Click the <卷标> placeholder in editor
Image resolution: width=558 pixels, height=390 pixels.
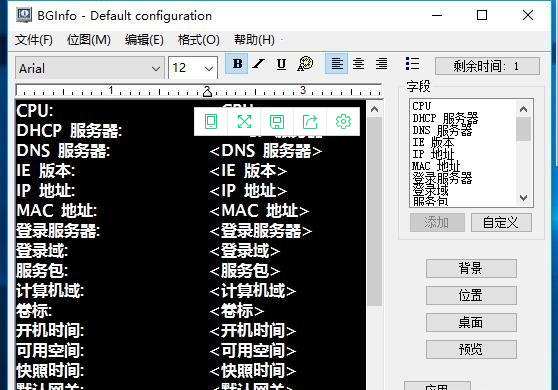[x=237, y=311]
